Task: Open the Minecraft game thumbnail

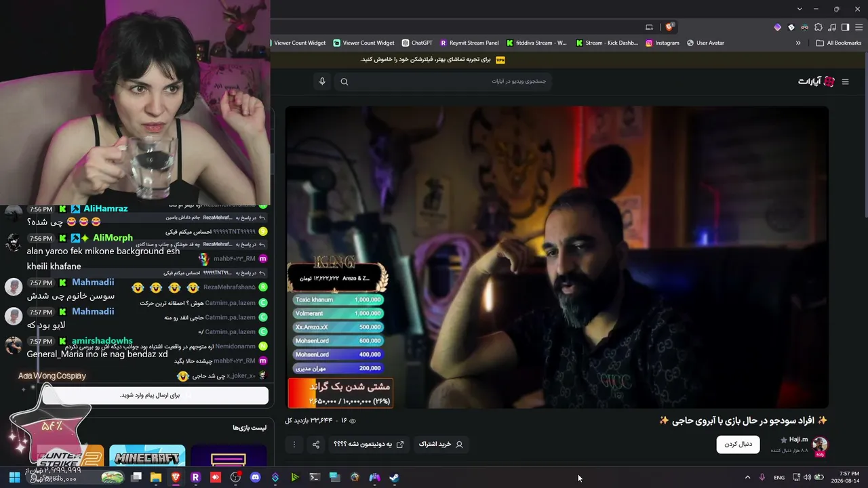Action: (147, 457)
